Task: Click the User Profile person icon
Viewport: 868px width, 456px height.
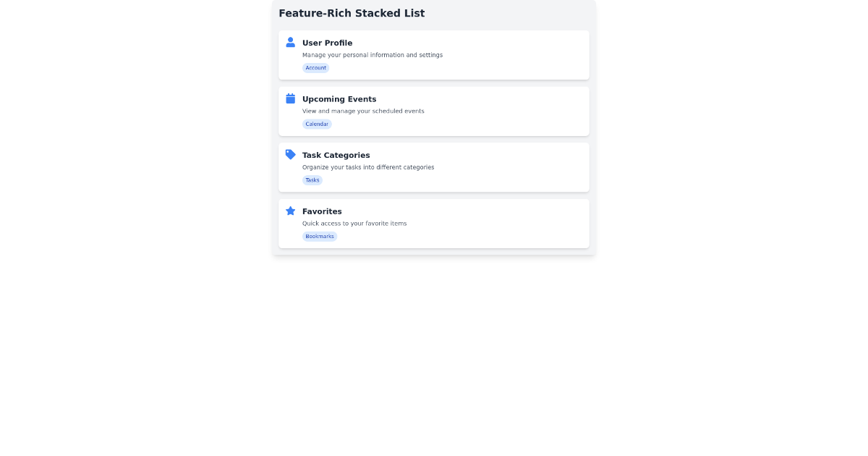Action: point(290,43)
